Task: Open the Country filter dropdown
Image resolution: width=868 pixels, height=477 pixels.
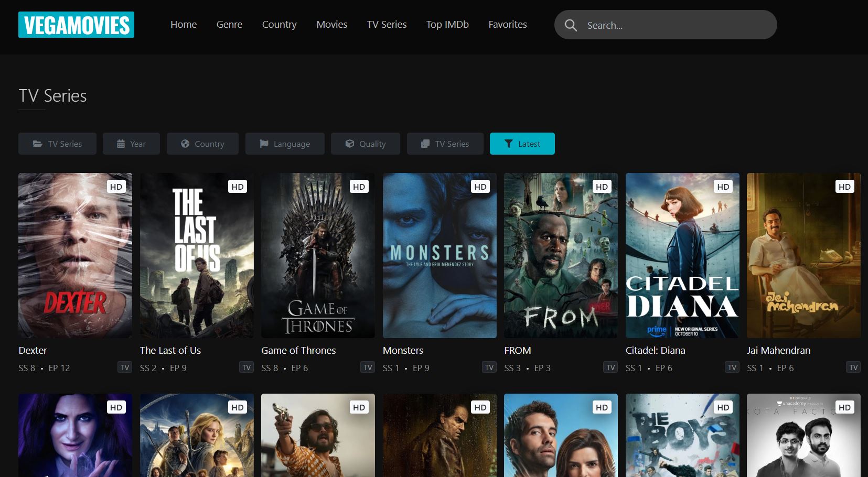Action: (x=202, y=144)
